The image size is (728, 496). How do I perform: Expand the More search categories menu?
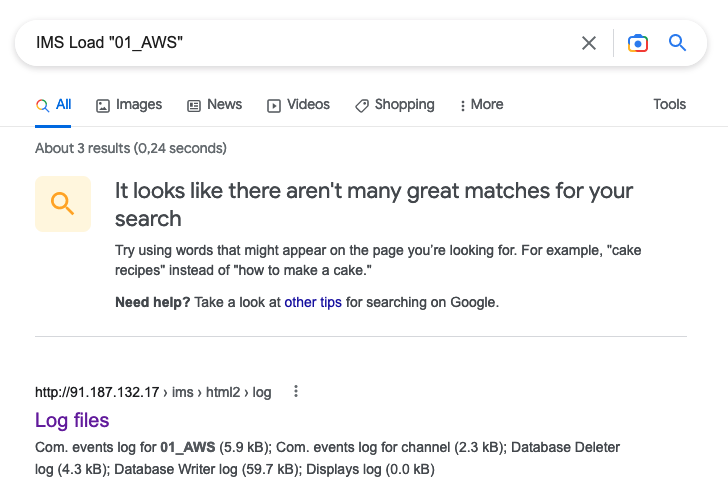[481, 104]
